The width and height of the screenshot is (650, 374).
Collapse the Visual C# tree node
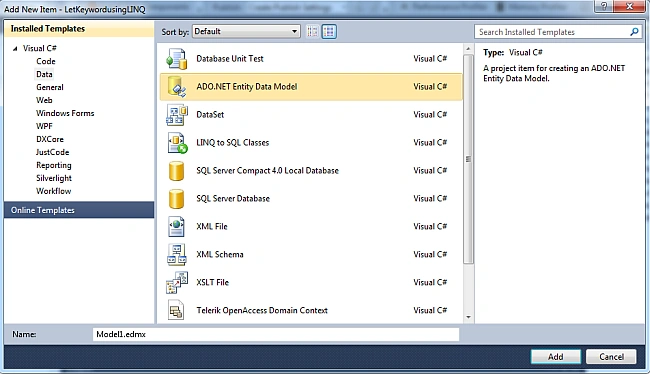15,49
